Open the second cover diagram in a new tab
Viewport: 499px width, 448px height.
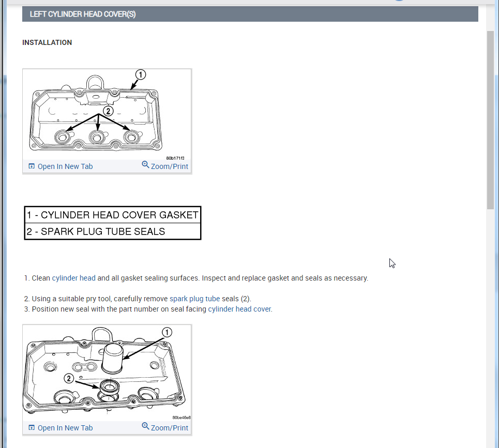[65, 428]
